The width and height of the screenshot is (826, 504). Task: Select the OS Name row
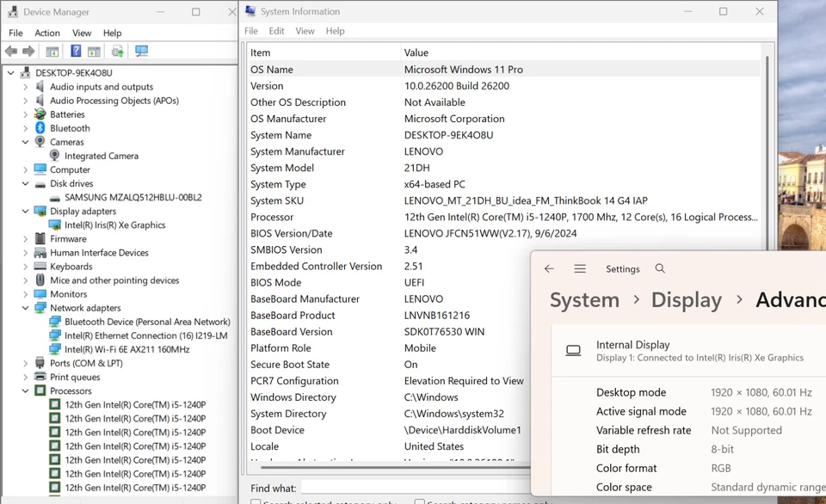(x=504, y=69)
